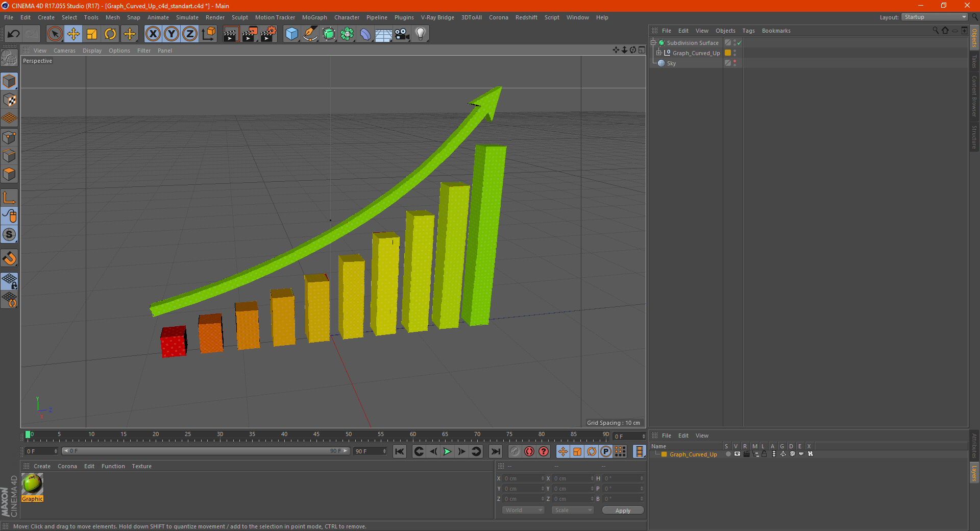Open the Simulate menu
Screen dimensions: 980x531
pos(187,17)
